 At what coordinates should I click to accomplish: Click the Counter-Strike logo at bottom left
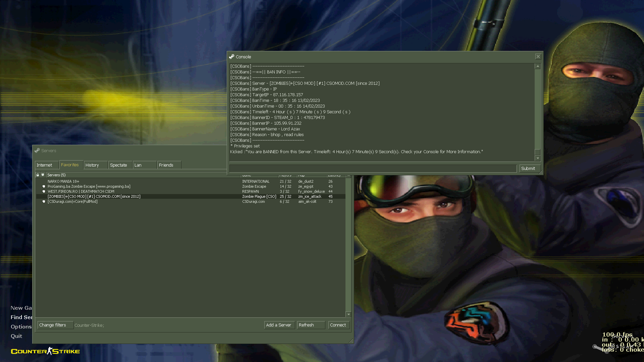45,351
